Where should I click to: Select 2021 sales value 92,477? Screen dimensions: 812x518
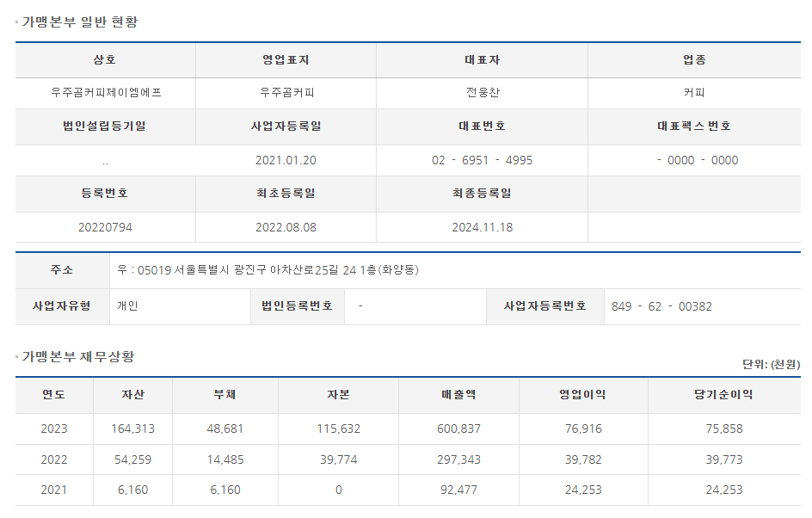pyautogui.click(x=458, y=490)
